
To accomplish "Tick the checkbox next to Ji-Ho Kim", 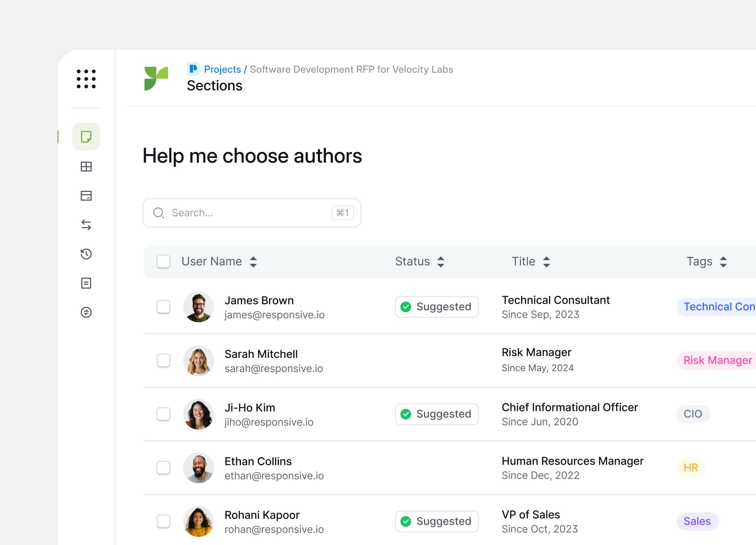I will click(163, 414).
